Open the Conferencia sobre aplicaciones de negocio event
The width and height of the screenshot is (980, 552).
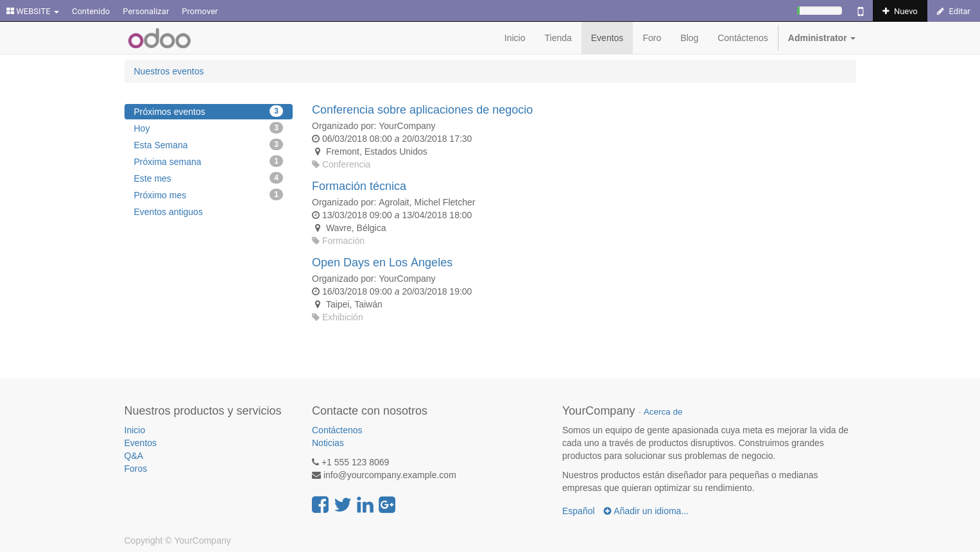(x=422, y=110)
